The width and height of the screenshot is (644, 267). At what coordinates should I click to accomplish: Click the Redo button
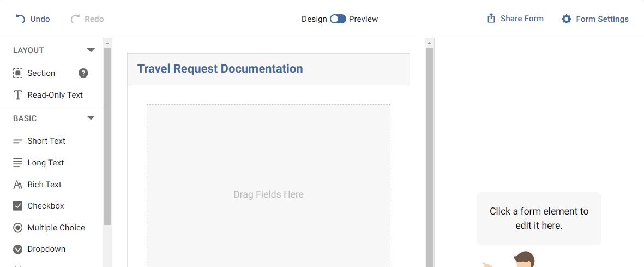click(x=87, y=19)
